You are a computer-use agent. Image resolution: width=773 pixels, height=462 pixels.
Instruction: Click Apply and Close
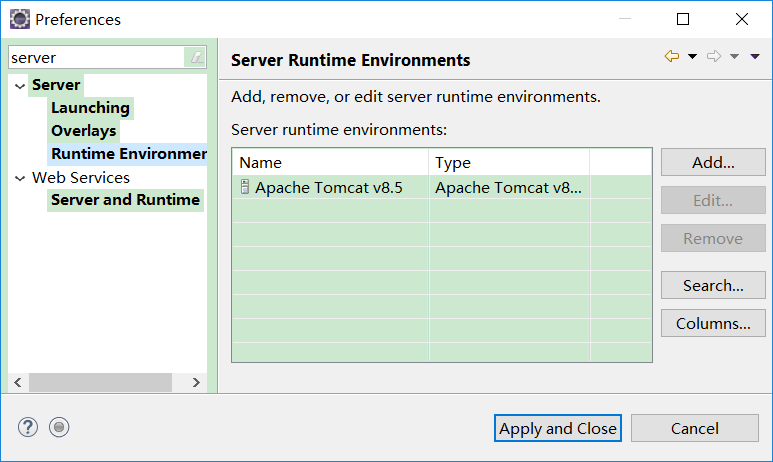(558, 428)
